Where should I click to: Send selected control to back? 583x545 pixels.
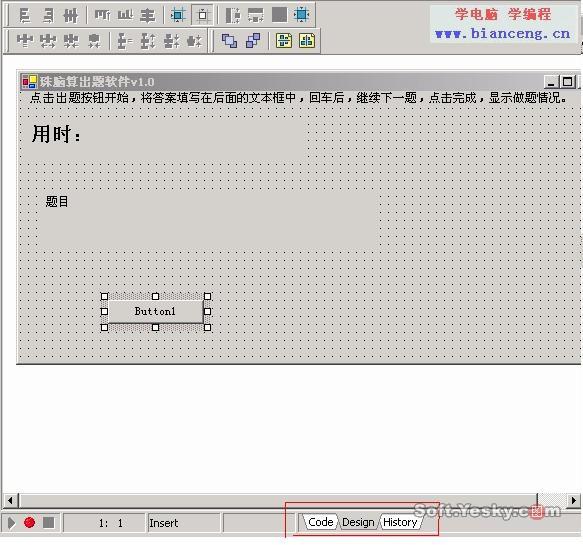pos(253,41)
